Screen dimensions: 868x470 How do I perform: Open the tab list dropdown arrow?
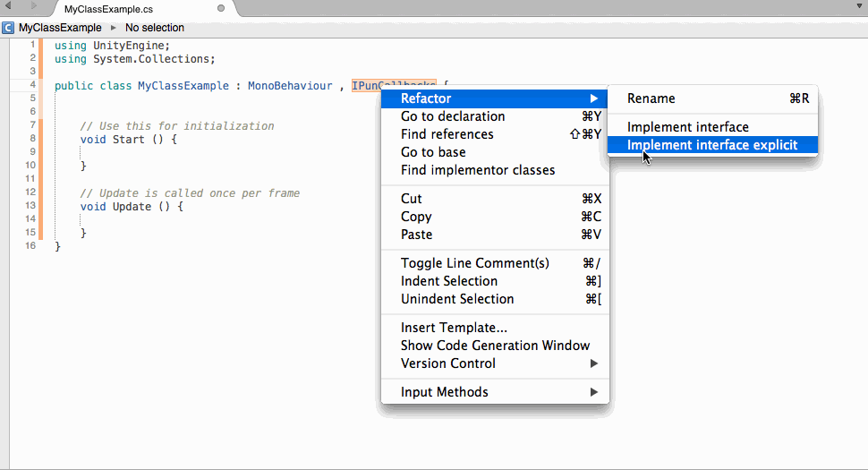point(860,6)
